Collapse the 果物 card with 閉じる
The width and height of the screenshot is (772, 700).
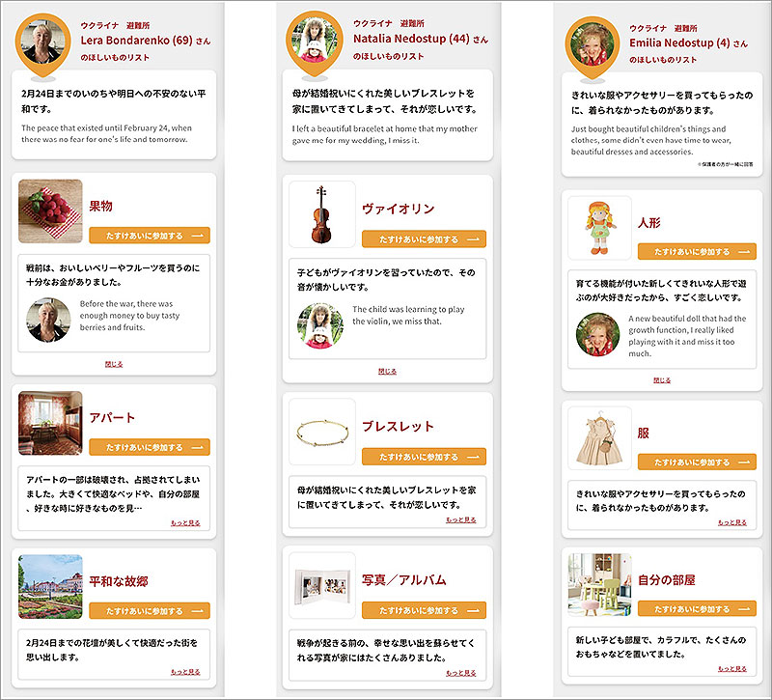114,365
